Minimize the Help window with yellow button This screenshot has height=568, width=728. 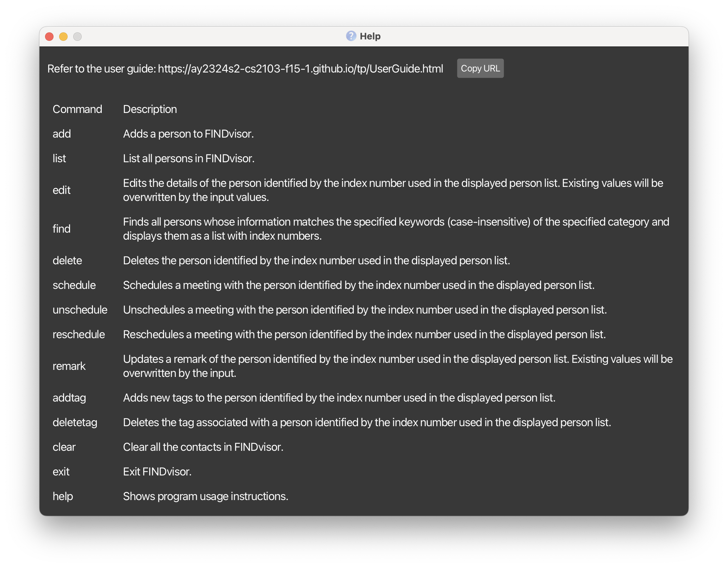[x=63, y=37]
